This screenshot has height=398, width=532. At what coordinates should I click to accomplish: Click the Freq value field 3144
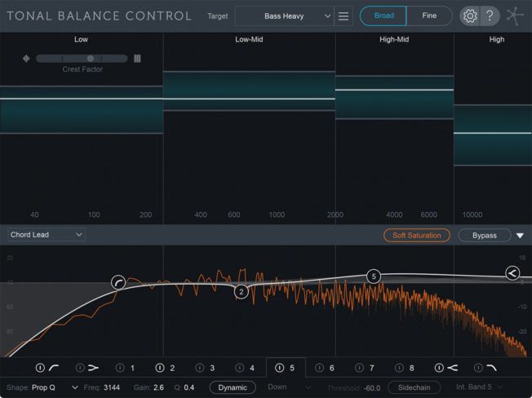(112, 387)
